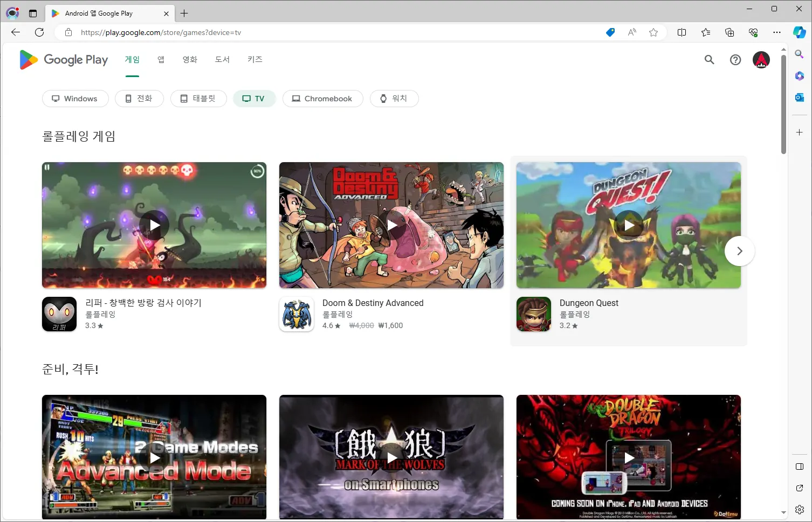
Task: Open a new browser tab
Action: point(184,13)
